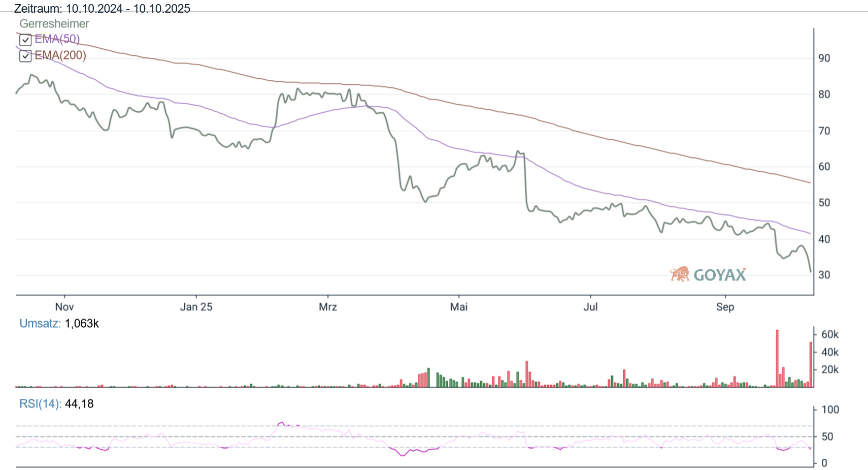
Task: Click the Umsatz volume label
Action: 40,324
